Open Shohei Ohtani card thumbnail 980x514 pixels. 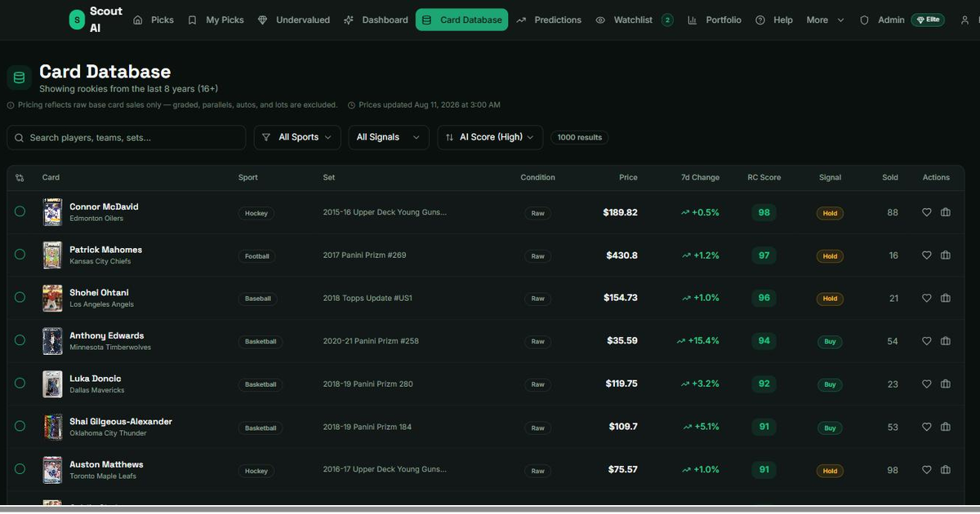pos(52,298)
